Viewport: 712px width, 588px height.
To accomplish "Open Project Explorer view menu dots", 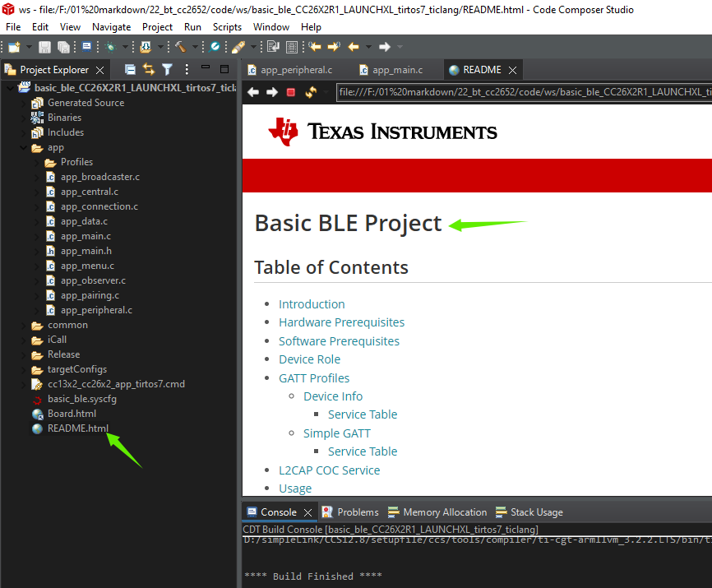I will pos(187,69).
